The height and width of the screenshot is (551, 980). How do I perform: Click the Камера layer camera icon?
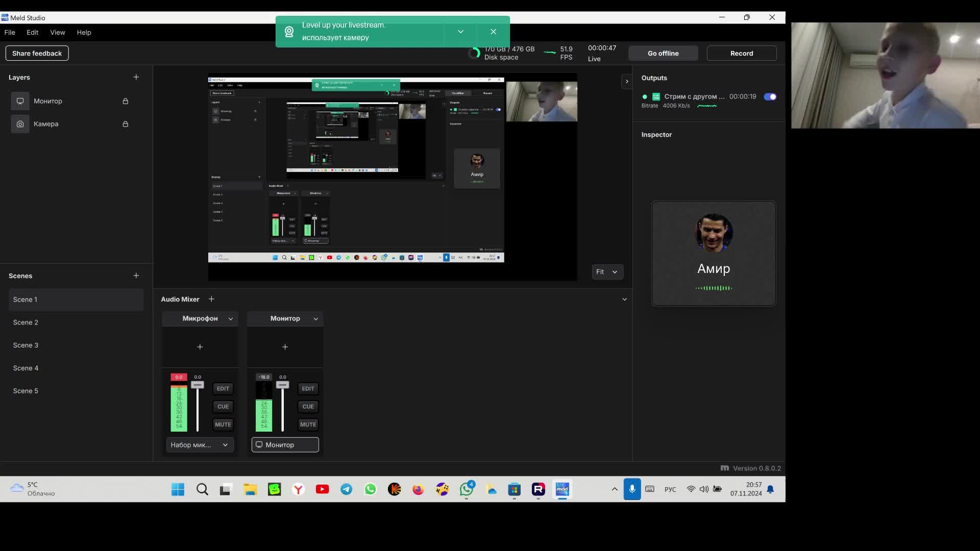20,124
